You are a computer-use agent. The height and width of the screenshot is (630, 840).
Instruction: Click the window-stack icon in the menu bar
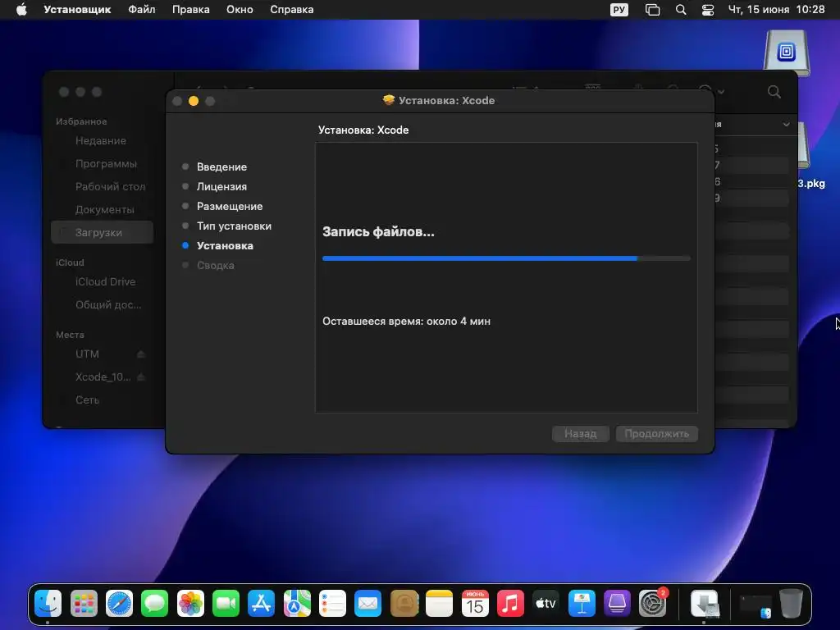(652, 10)
